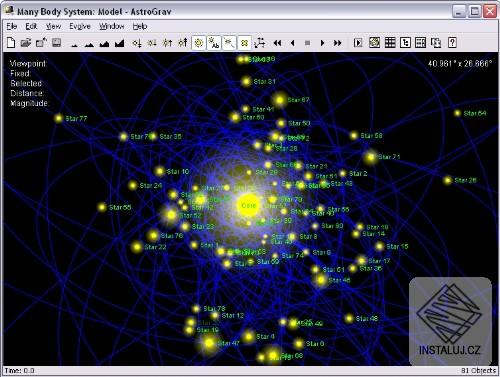Click the Magnitude overlay label

pos(29,103)
